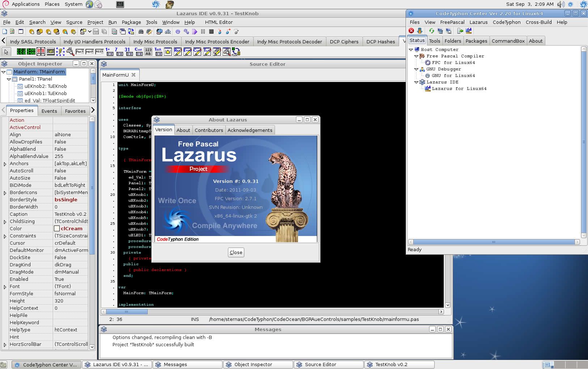Click the orange down arrow icon in CodeTyphon Center
Viewport: 588px width, 369px height.
click(420, 31)
